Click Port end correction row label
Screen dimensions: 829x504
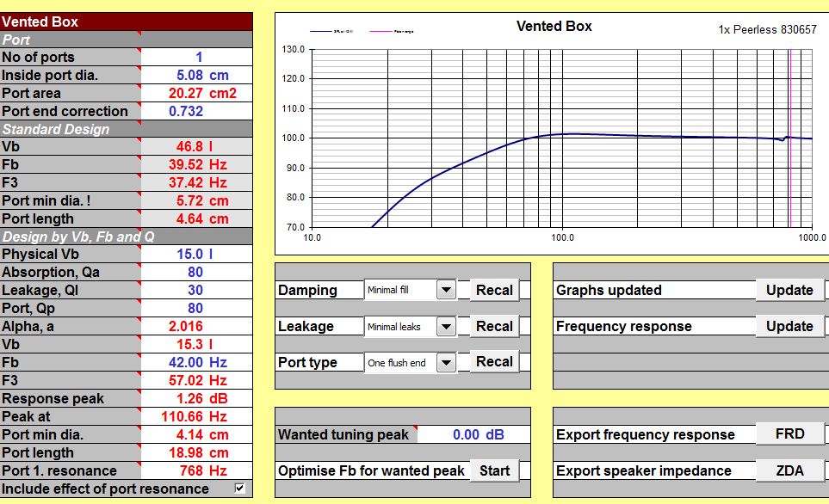click(65, 111)
